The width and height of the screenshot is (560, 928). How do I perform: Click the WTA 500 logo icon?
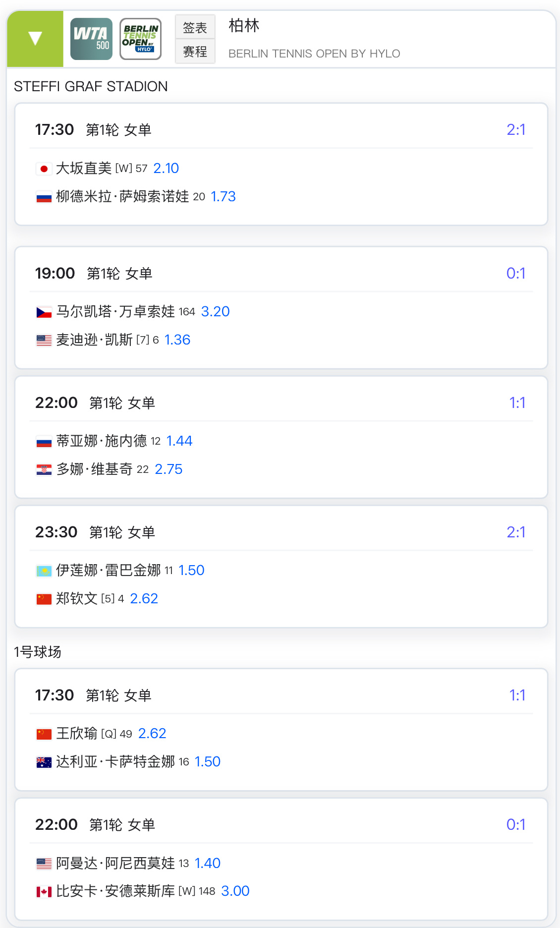91,39
